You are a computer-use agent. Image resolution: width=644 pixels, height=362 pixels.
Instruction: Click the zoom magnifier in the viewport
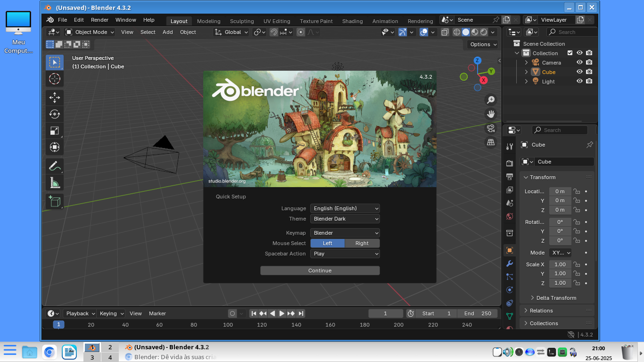pos(491,99)
